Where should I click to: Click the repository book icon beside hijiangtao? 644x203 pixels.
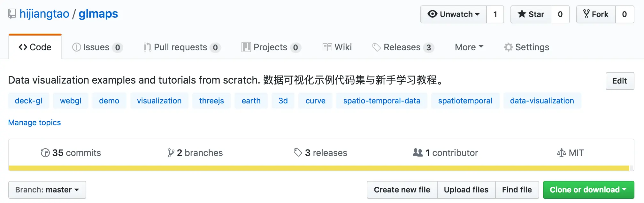[x=12, y=14]
